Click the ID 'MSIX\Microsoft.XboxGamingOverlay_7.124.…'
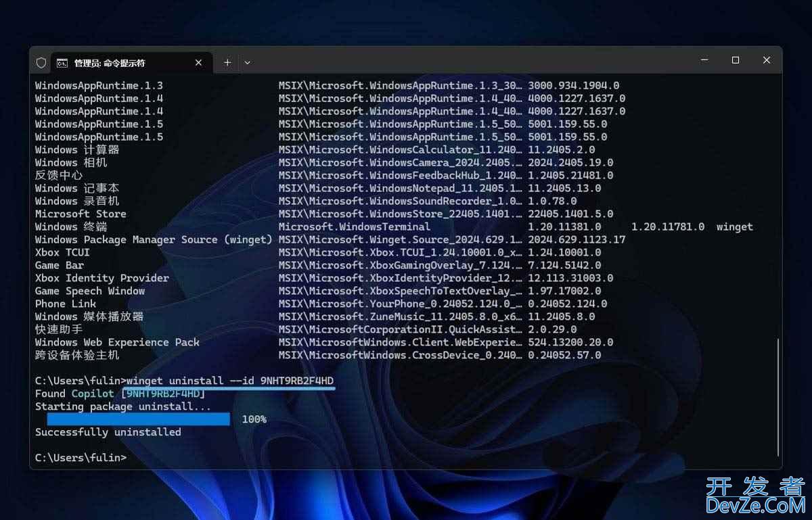This screenshot has width=812, height=520. 401,265
